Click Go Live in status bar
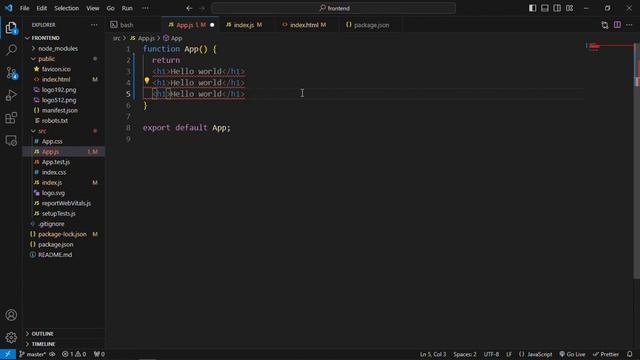The height and width of the screenshot is (360, 640). (x=572, y=354)
